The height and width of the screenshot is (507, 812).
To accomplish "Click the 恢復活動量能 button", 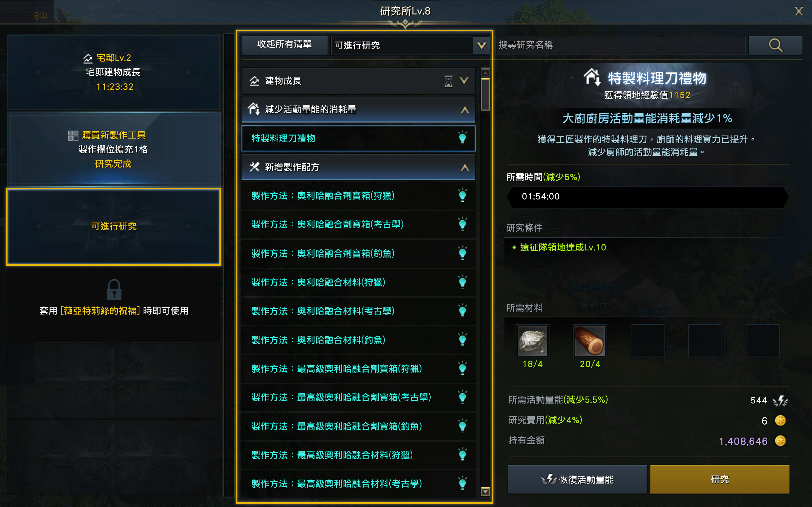I will pyautogui.click(x=577, y=480).
